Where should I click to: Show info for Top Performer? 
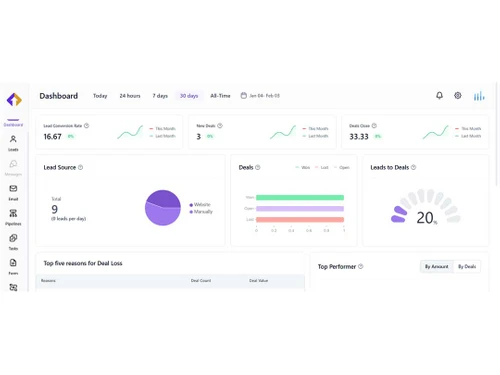coord(360,266)
